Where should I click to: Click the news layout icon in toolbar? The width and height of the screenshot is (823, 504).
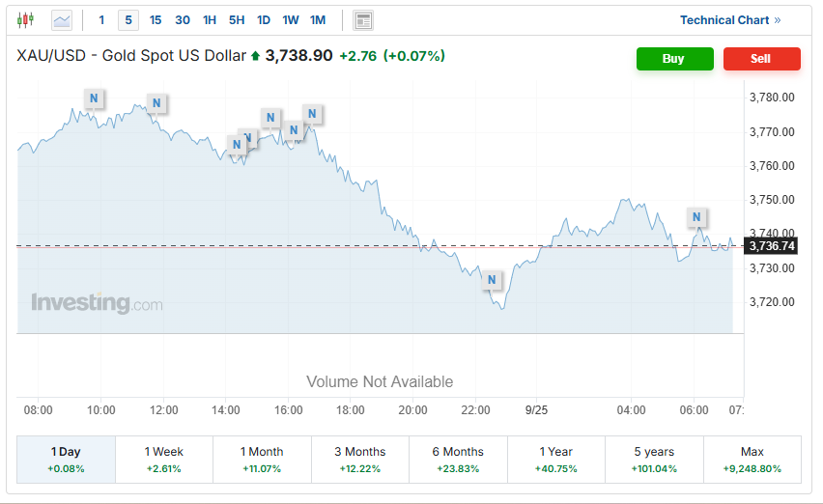tap(363, 19)
